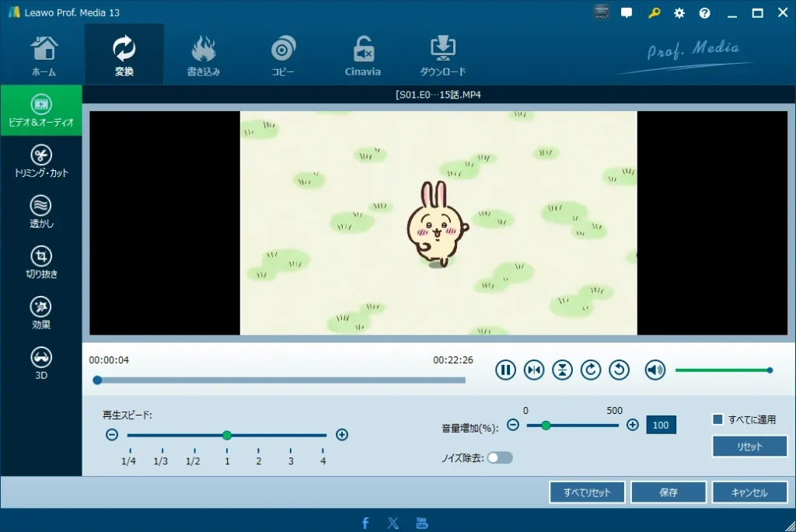The image size is (796, 532).
Task: Flip the video with the mirror icon
Action: pyautogui.click(x=534, y=370)
